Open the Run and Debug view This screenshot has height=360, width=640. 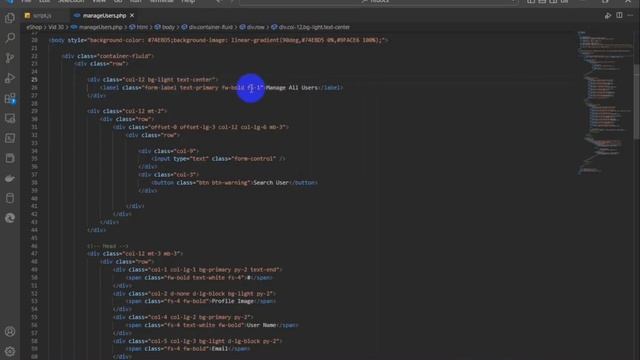[x=10, y=78]
